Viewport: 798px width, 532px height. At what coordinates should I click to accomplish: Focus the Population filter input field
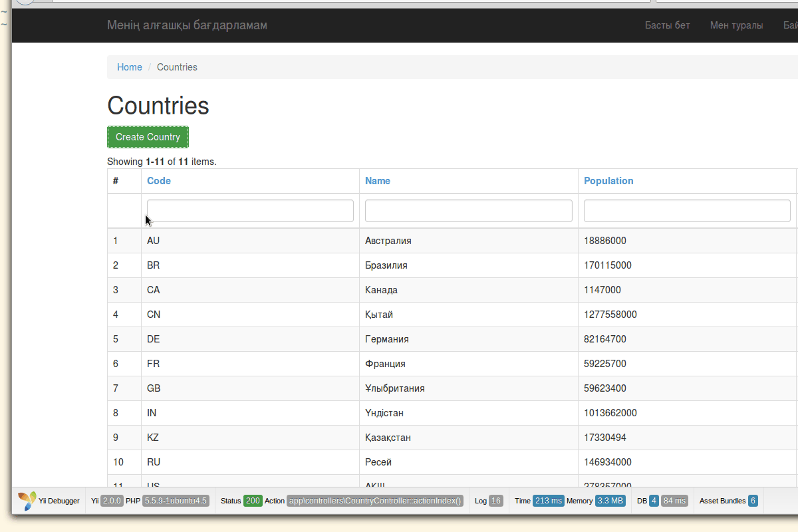[686, 211]
